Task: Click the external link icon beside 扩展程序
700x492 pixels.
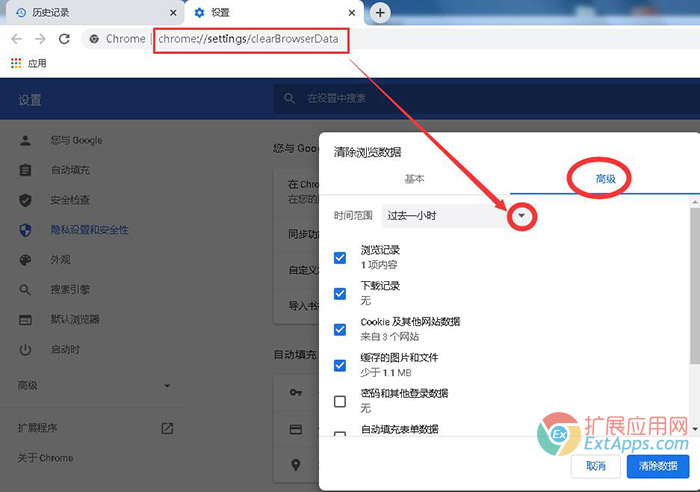Action: [x=167, y=428]
